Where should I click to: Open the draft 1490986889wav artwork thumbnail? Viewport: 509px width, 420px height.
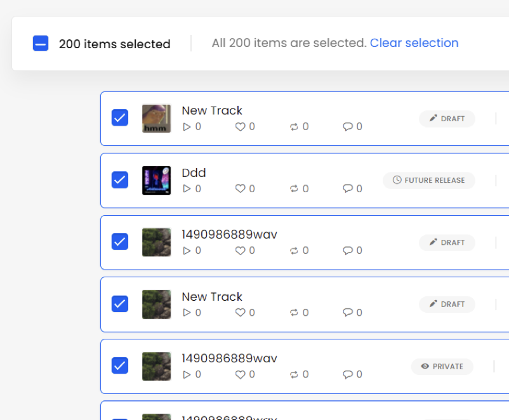[157, 242]
